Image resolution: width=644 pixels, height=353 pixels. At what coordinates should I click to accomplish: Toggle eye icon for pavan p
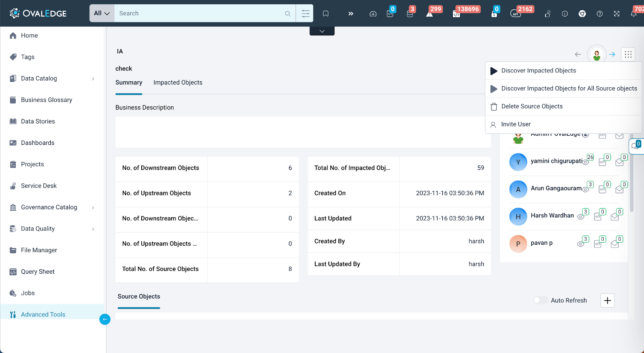(x=581, y=244)
